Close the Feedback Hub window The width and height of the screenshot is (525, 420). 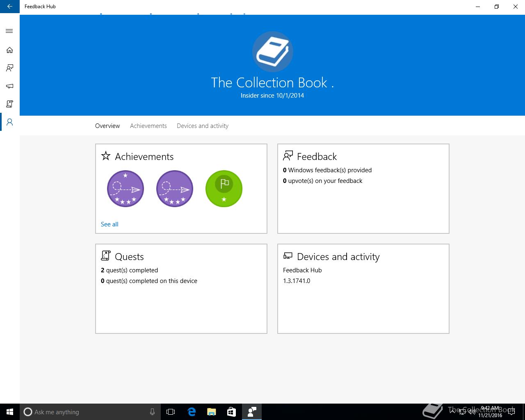[x=516, y=7]
